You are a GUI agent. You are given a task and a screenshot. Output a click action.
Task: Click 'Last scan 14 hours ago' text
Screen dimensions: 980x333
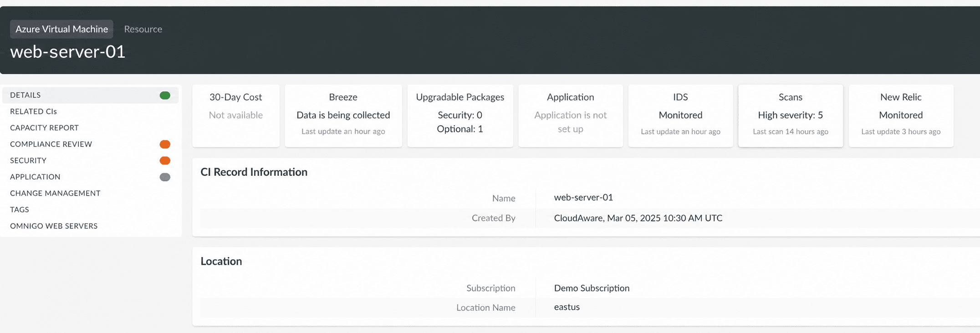(791, 132)
